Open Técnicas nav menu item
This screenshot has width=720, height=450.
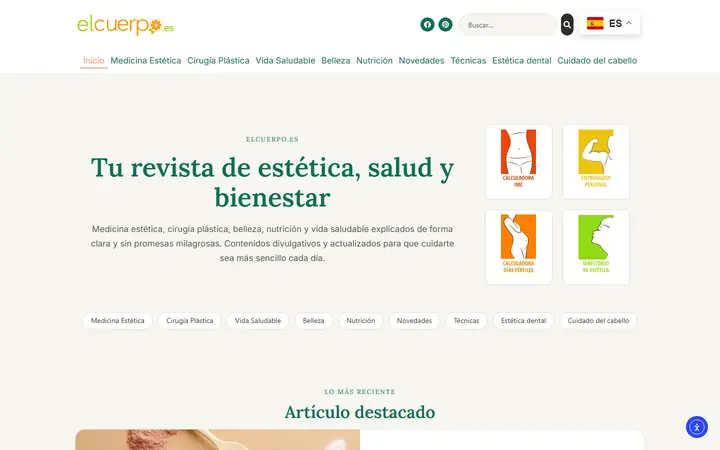(468, 61)
